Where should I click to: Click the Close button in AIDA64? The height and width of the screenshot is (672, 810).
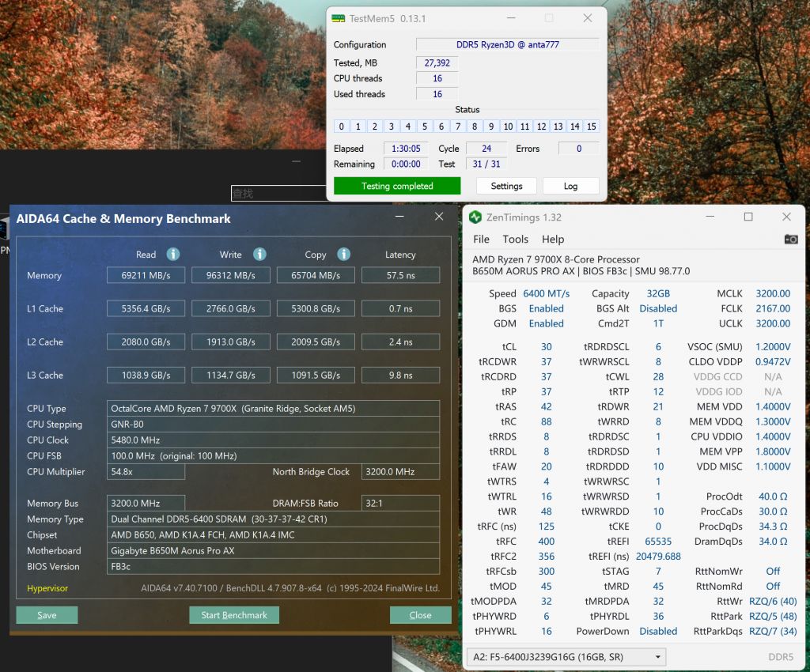tap(420, 615)
